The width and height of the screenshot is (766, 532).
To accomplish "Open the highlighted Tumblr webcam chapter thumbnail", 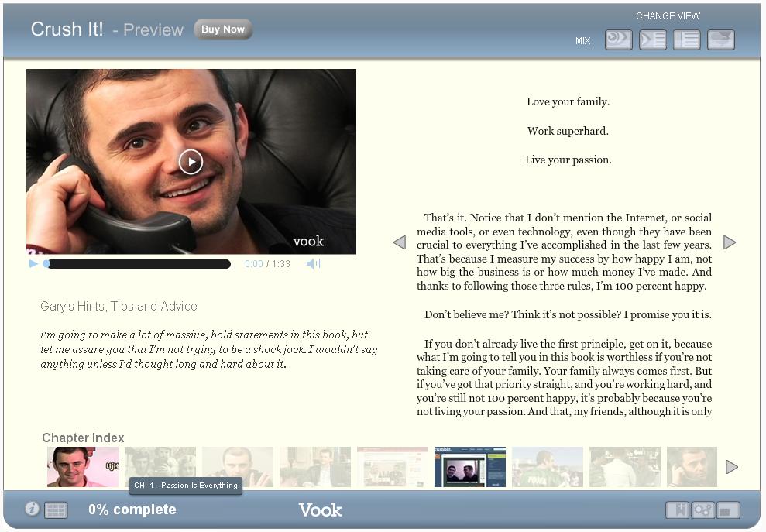I will pos(470,466).
